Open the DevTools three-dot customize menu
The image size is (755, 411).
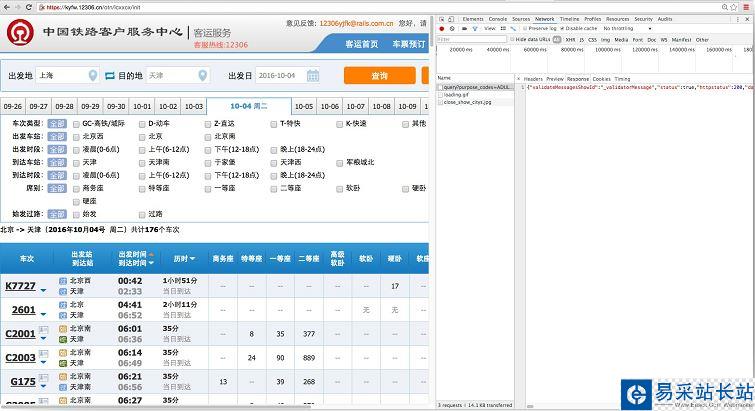pos(738,19)
